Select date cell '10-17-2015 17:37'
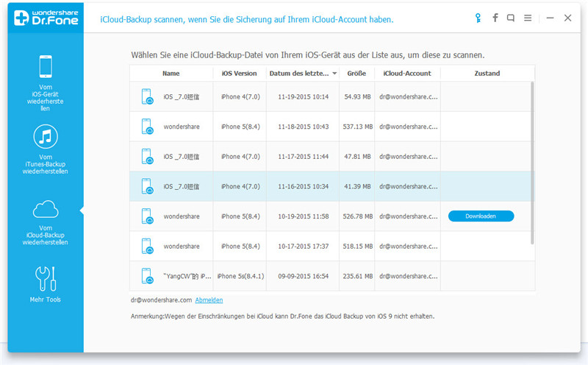Viewport: 588px width, 365px height. [x=303, y=246]
